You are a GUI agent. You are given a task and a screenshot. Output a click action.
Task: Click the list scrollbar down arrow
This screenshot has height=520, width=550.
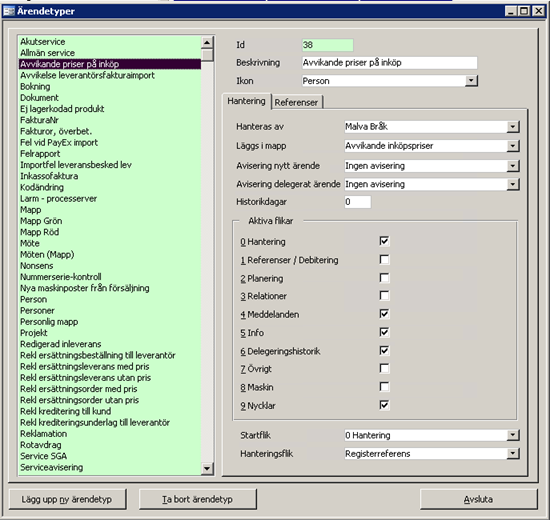click(x=207, y=468)
